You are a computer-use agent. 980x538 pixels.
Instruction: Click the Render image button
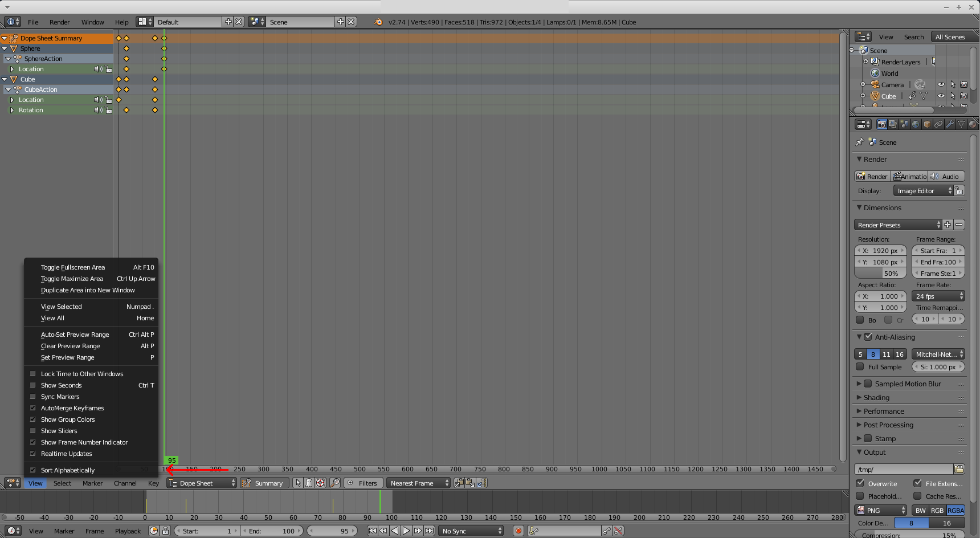click(872, 176)
